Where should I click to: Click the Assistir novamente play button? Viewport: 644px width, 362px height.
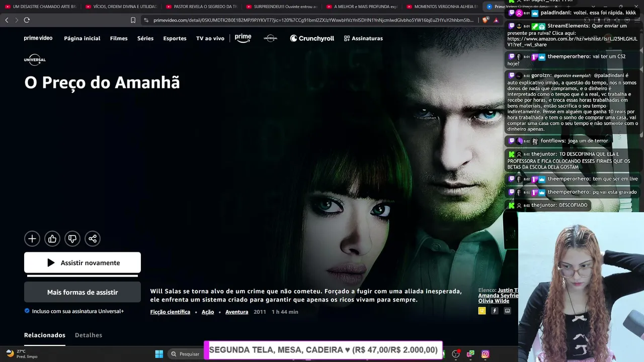coord(83,262)
